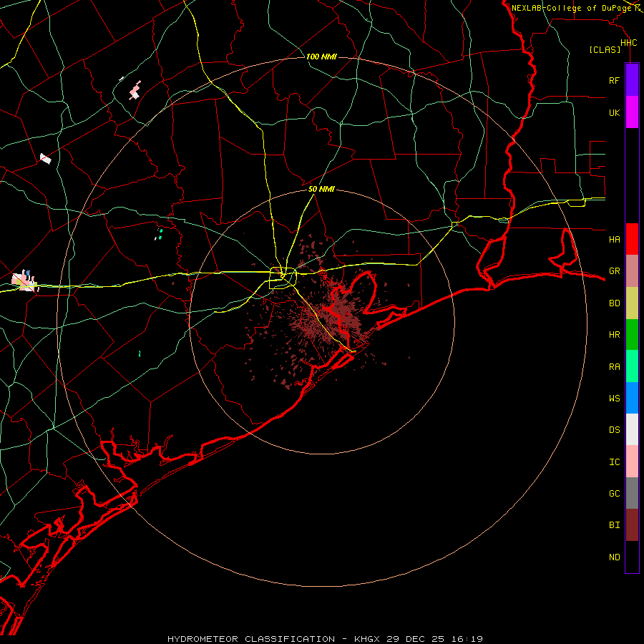
Task: Click the BD yellow legend swatch
Action: click(x=632, y=303)
